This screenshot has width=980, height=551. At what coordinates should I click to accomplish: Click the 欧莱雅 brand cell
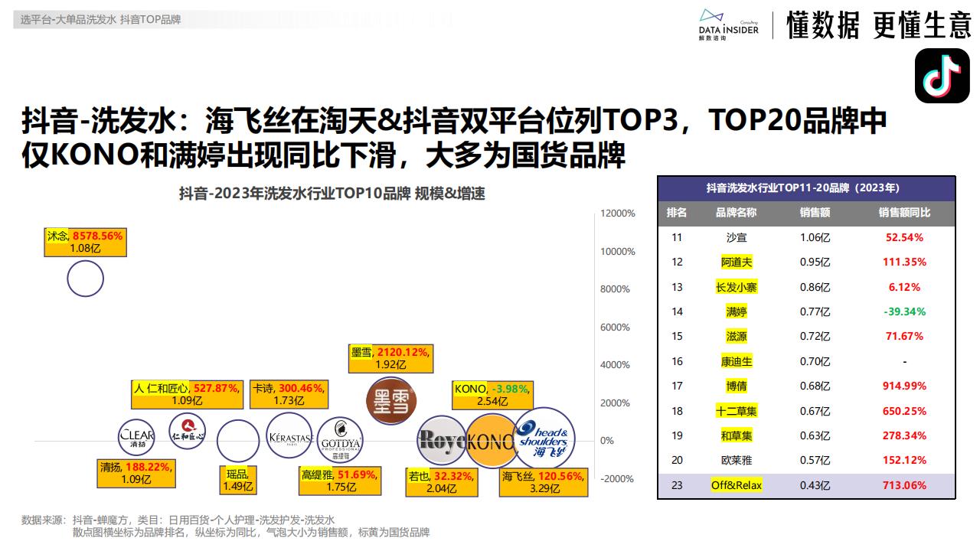(736, 460)
